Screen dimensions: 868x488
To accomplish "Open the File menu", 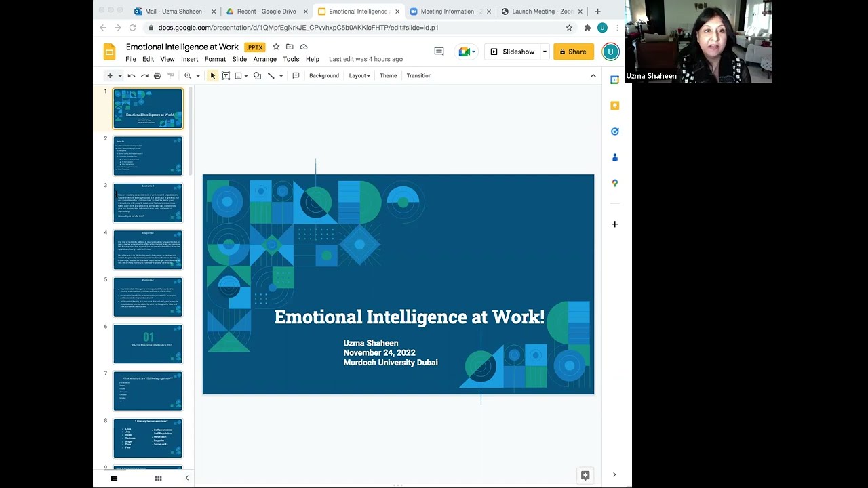I will pos(131,59).
